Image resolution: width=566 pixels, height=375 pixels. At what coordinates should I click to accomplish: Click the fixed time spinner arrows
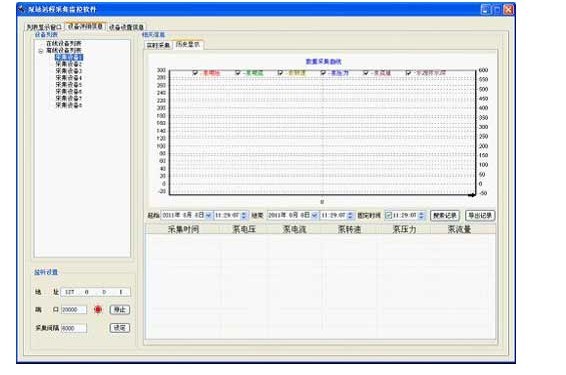pos(422,215)
